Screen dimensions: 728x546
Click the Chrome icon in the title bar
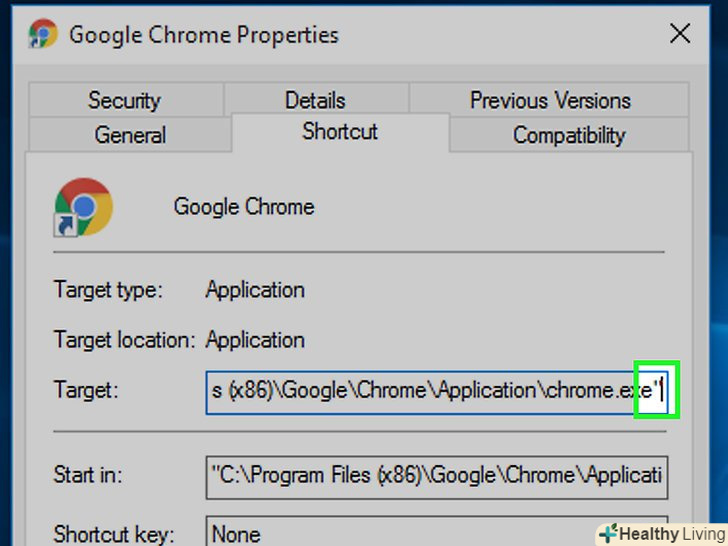[x=43, y=33]
